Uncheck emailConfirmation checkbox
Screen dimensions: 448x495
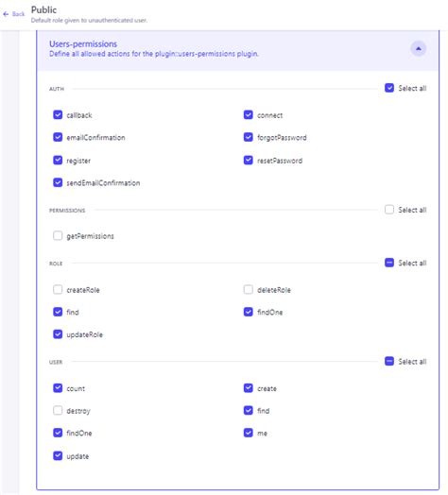click(x=58, y=137)
